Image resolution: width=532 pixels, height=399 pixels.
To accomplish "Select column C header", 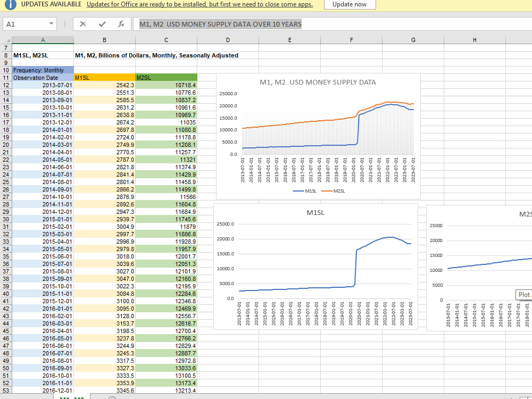I will click(166, 40).
